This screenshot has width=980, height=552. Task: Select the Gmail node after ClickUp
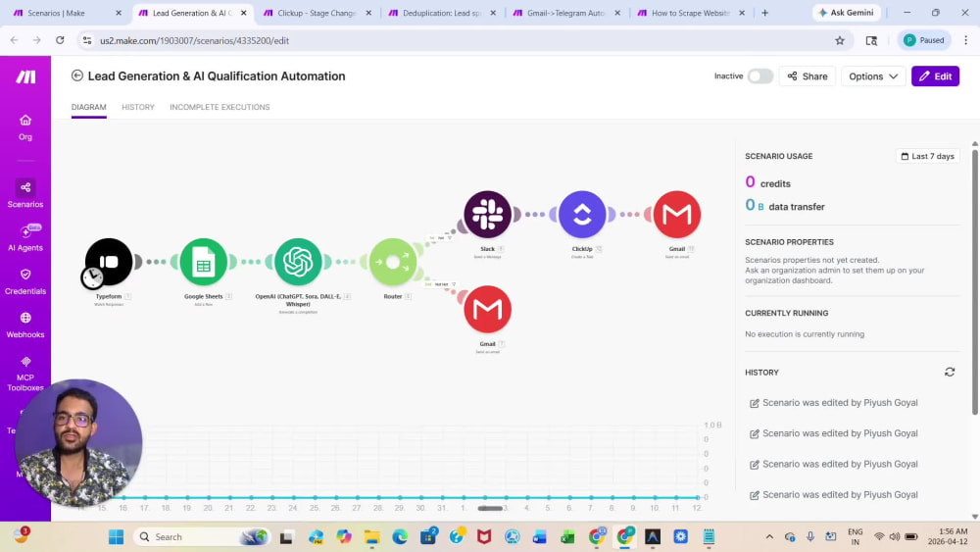[x=677, y=215]
